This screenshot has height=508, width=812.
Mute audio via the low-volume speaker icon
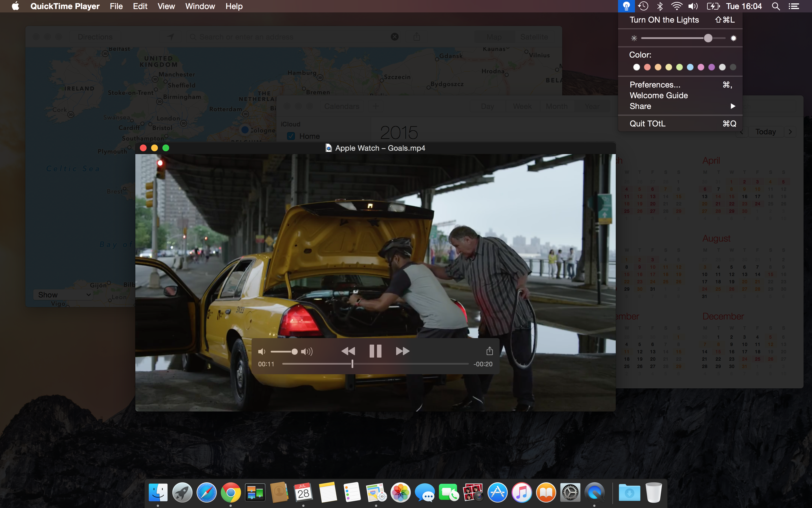click(262, 351)
